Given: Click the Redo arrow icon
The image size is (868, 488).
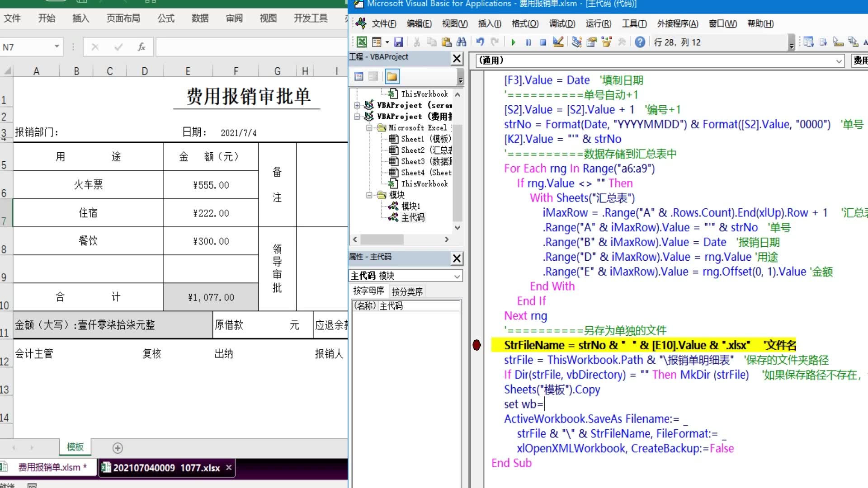Looking at the screenshot, I should (495, 42).
